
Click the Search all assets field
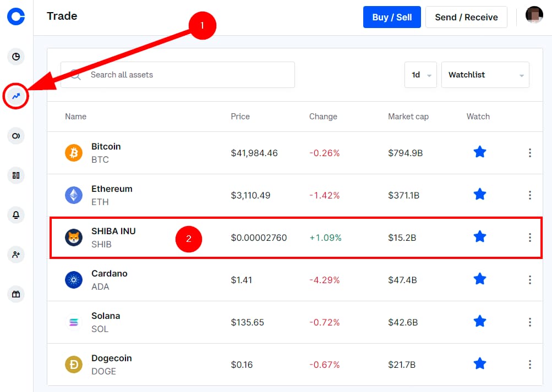178,75
